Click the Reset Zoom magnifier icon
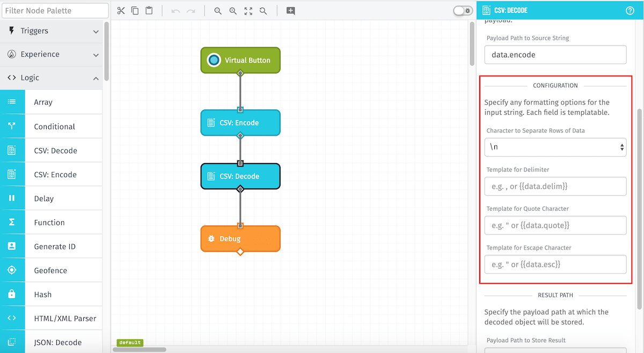Screen dimensions: 644x353 263,11
